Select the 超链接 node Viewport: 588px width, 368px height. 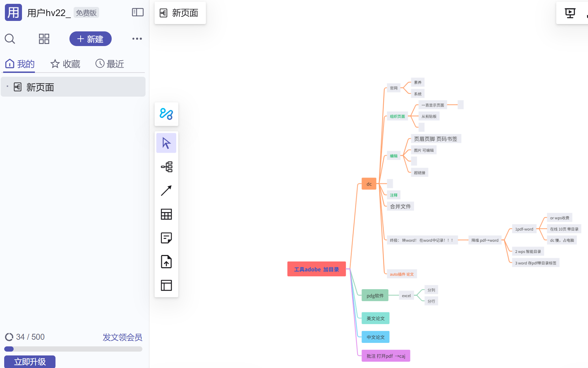[420, 172]
